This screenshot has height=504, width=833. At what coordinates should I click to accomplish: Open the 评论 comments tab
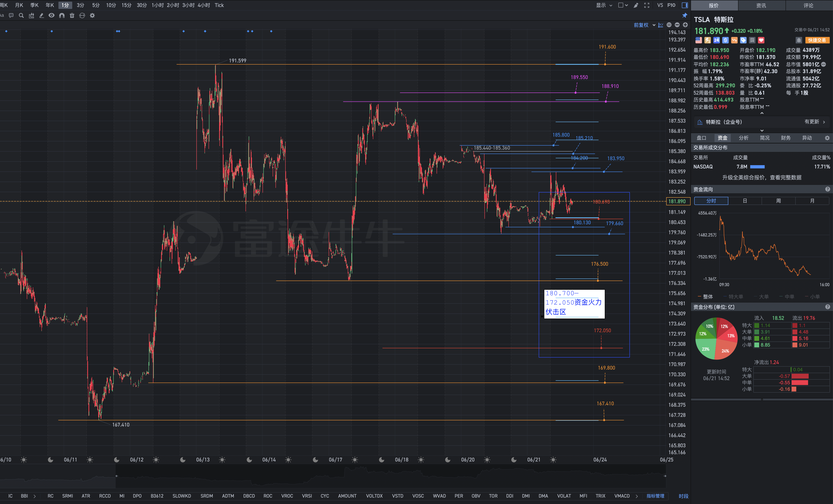pos(809,5)
